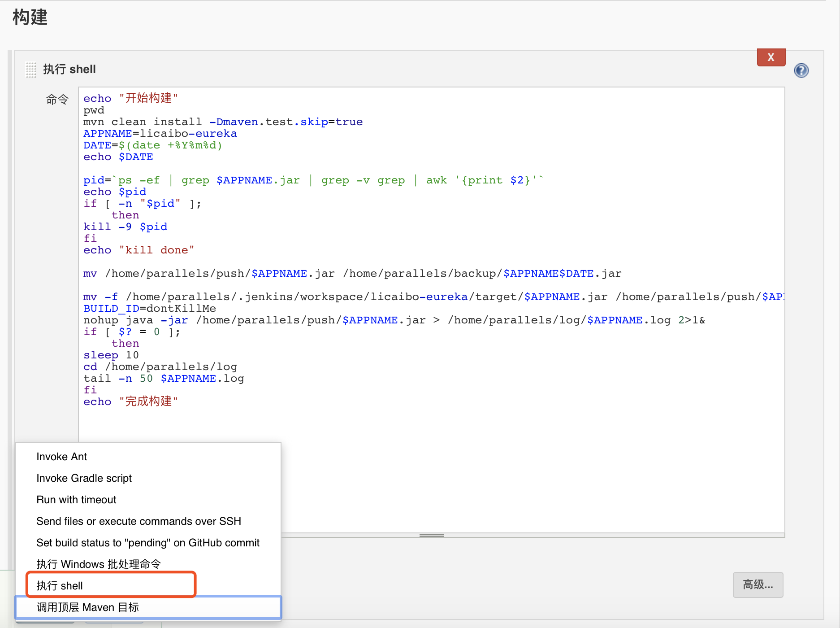Click inside the 命令 shell command textarea
This screenshot has width=840, height=628.
[x=431, y=310]
